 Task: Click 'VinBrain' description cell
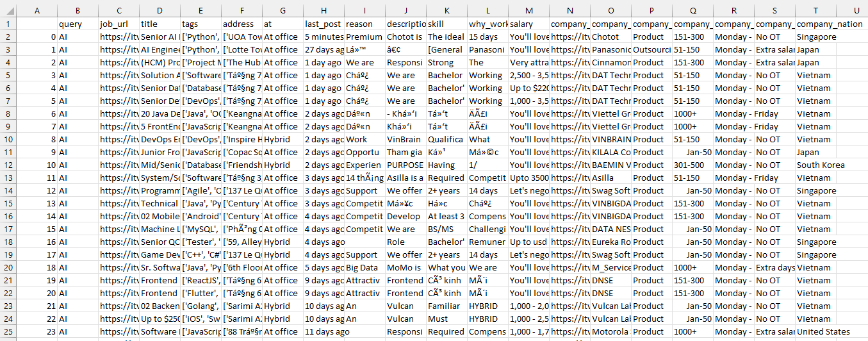(405, 139)
